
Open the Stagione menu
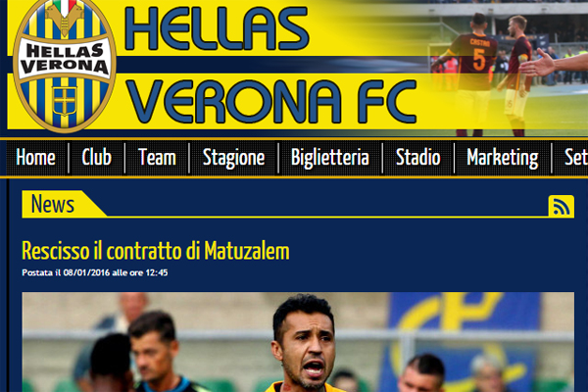(x=233, y=158)
